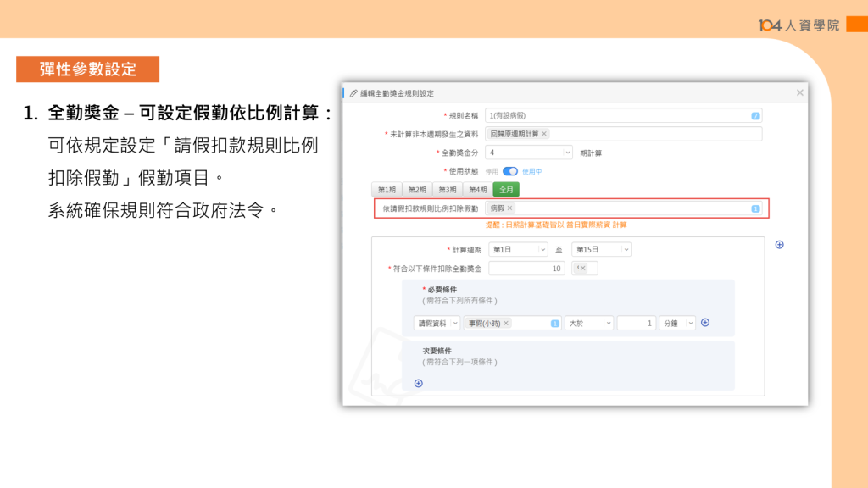Select the 全月 tab
The height and width of the screenshot is (488, 868).
coord(506,190)
